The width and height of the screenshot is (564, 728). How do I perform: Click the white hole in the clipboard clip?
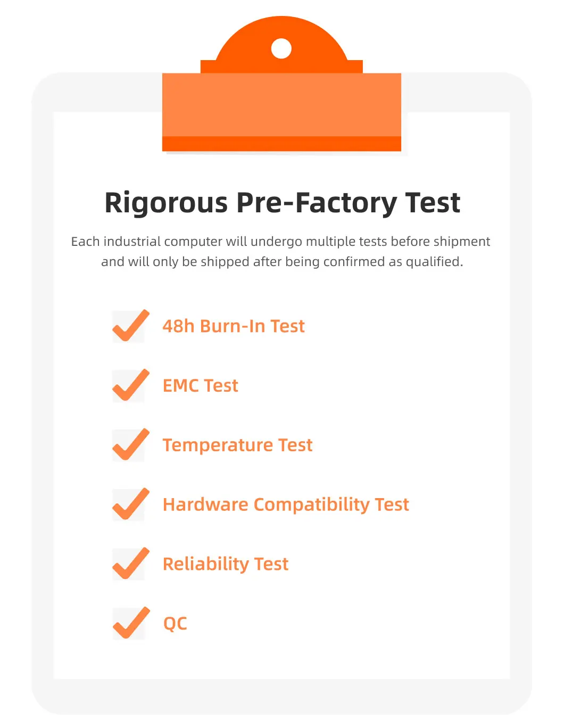[281, 49]
